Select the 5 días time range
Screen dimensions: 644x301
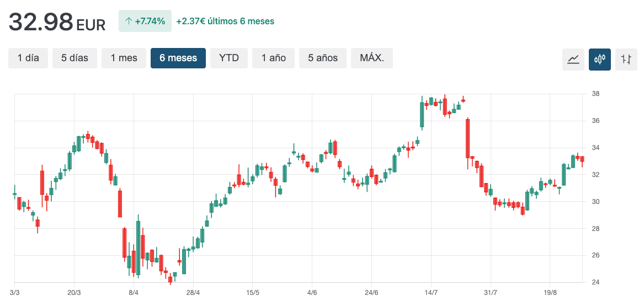click(74, 58)
